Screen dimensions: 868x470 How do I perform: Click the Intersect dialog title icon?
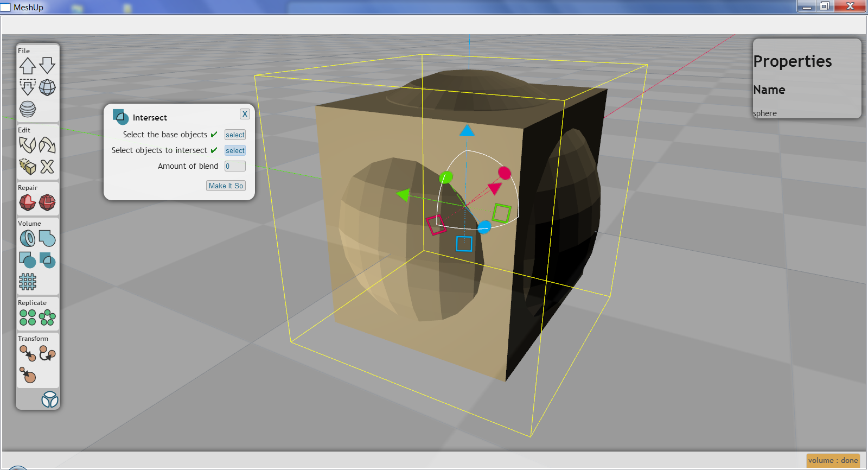pos(120,117)
